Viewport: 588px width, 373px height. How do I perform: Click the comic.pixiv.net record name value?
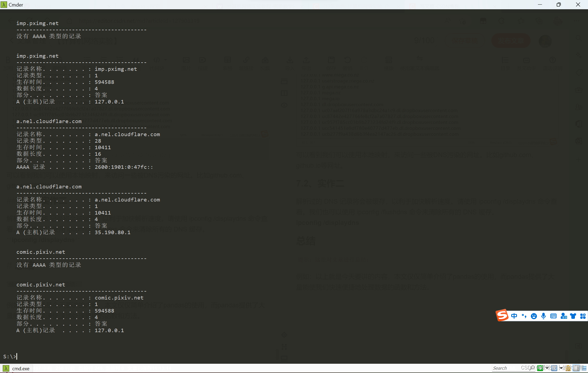119,298
